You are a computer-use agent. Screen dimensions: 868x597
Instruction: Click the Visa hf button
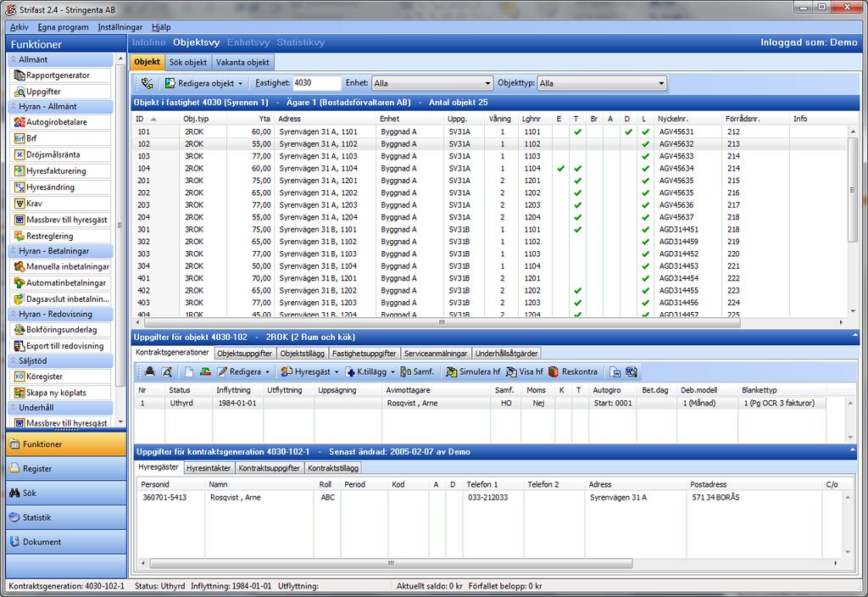(525, 371)
